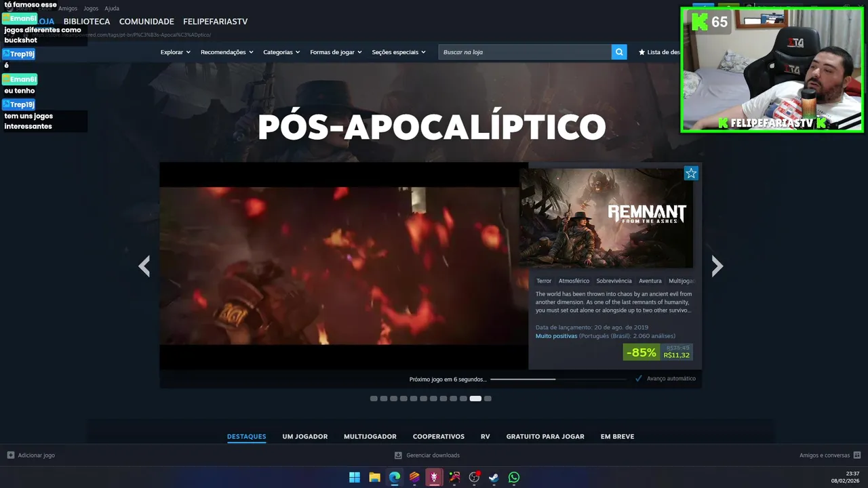The width and height of the screenshot is (868, 488).
Task: Open the FELIPEFARIASTV profile tab
Action: (x=215, y=22)
